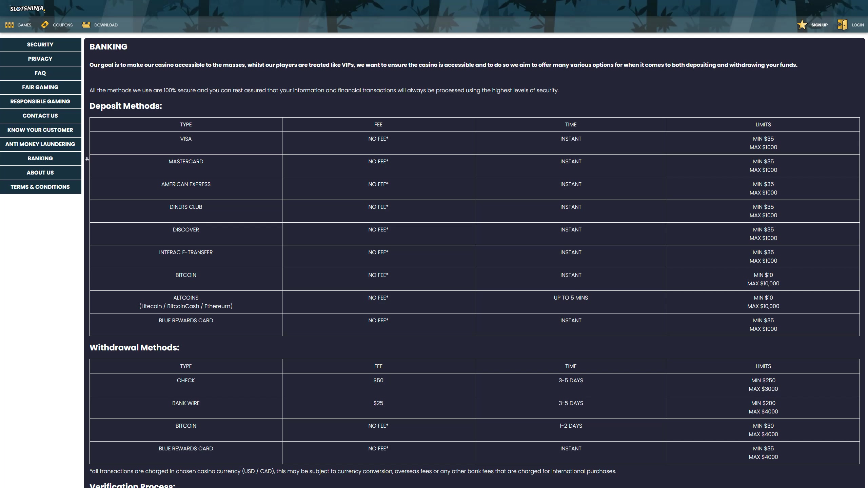
Task: Select Responsible Gaming in sidebar
Action: pyautogui.click(x=40, y=101)
